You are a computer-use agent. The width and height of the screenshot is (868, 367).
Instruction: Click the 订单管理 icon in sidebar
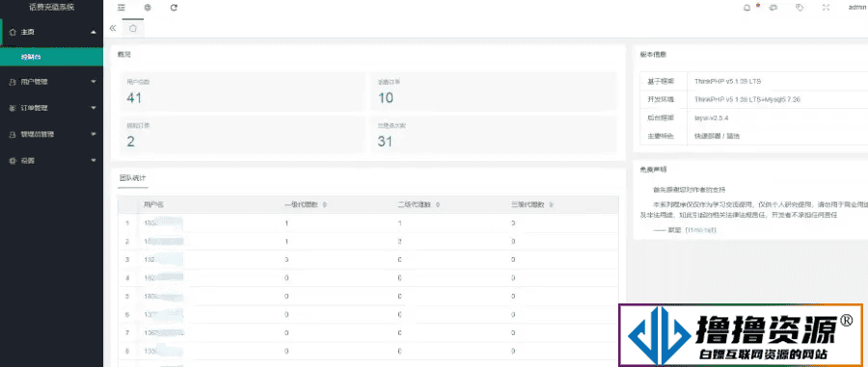point(13,108)
